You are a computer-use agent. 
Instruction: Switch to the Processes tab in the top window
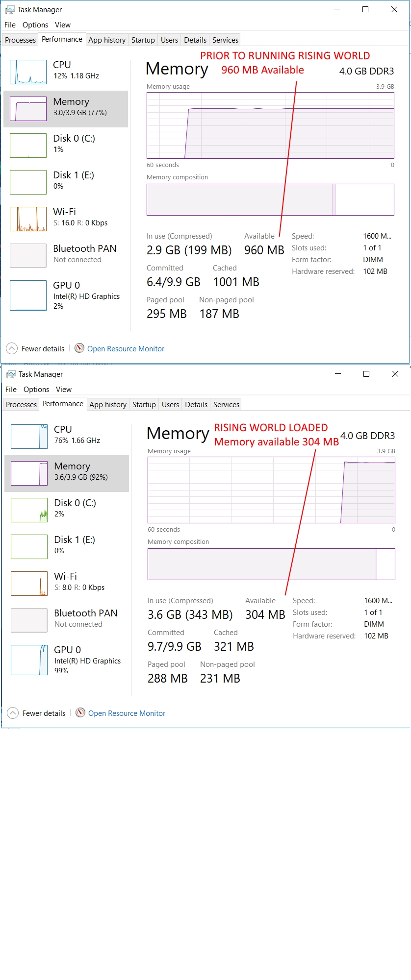pos(20,40)
